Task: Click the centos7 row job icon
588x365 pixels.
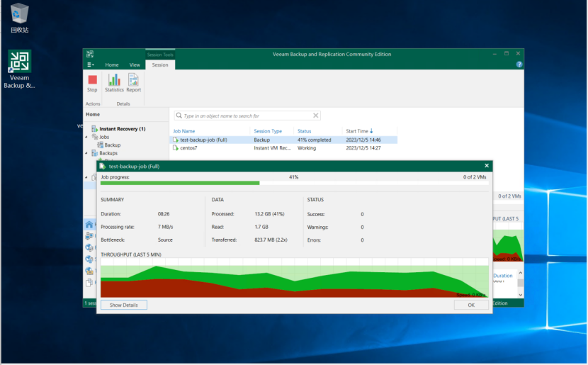Action: (176, 148)
